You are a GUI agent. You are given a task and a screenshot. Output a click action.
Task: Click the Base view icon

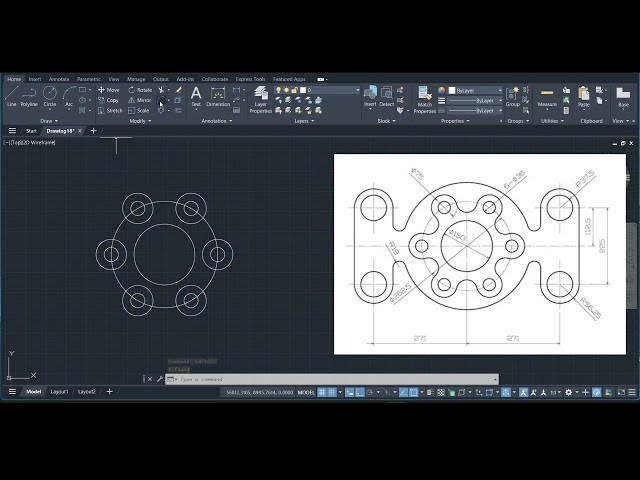click(623, 96)
